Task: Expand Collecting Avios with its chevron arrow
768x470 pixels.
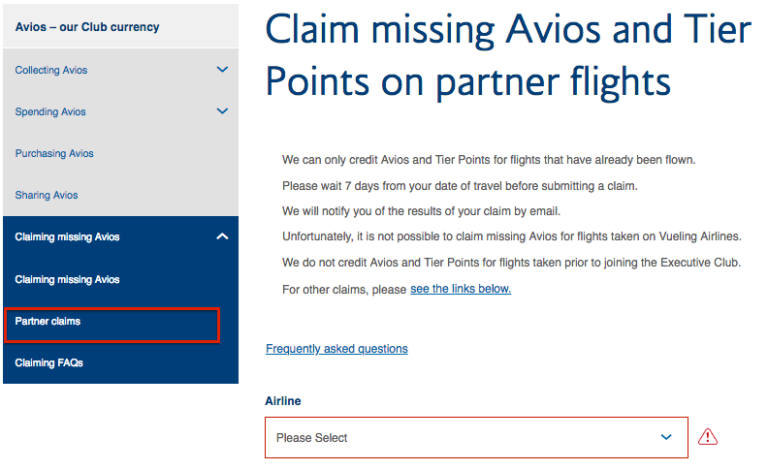Action: click(222, 70)
